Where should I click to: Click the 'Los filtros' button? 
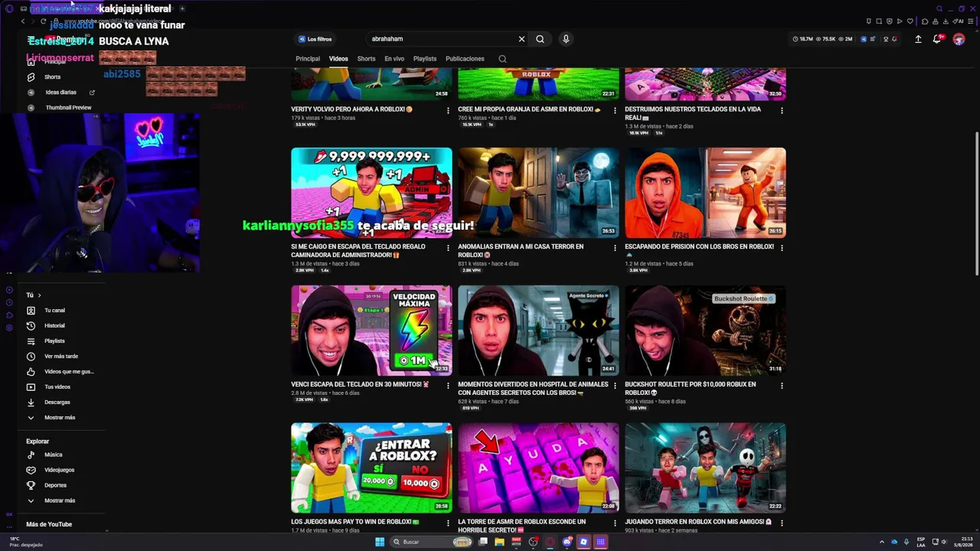click(x=315, y=39)
